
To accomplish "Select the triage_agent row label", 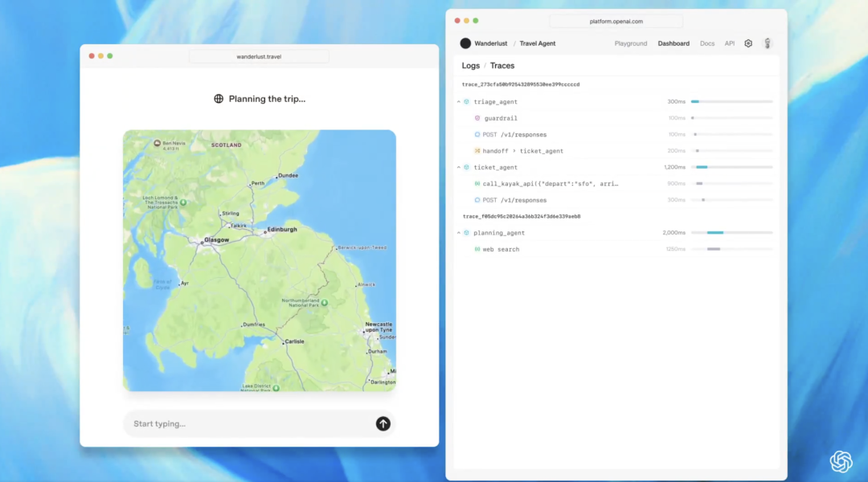I will point(495,102).
